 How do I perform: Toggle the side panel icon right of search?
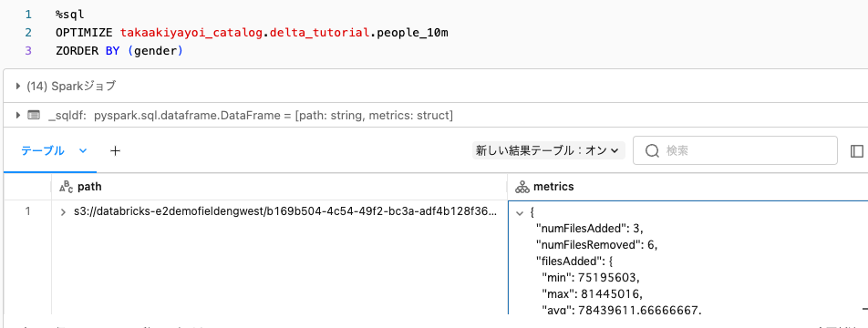857,150
